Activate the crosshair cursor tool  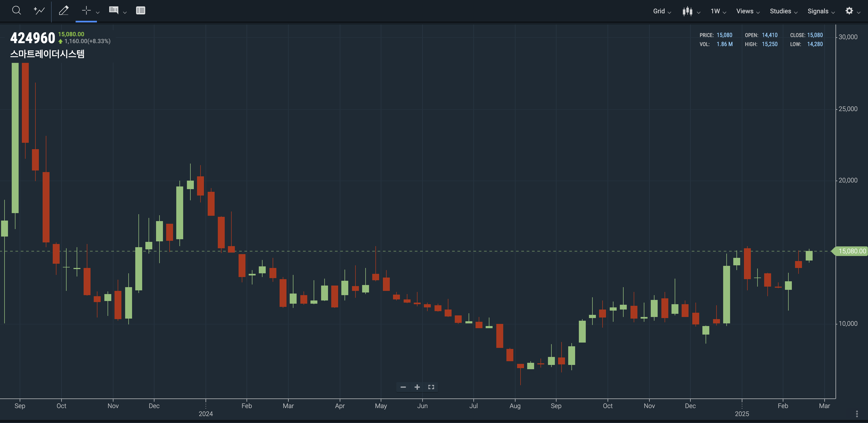pos(86,10)
